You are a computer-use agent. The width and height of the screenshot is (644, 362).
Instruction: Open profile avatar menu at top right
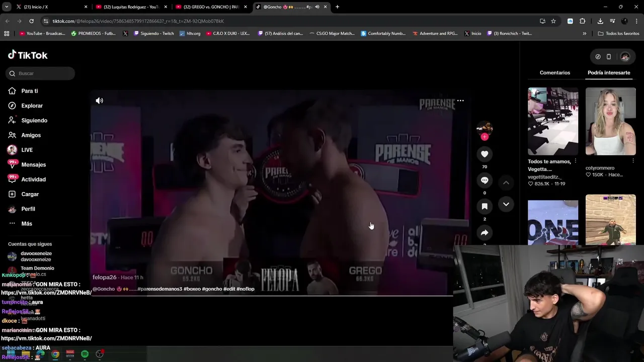pos(625,57)
